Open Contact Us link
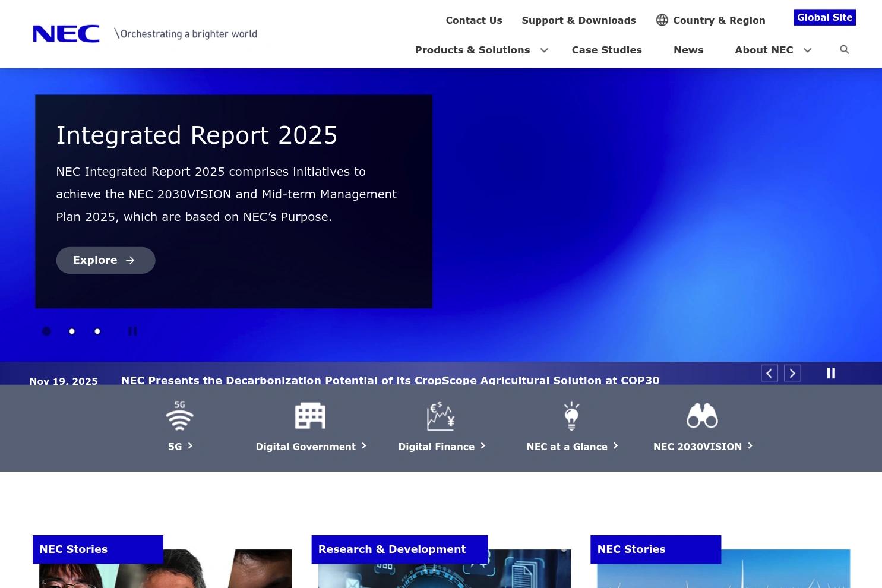Image resolution: width=882 pixels, height=588 pixels. click(474, 20)
